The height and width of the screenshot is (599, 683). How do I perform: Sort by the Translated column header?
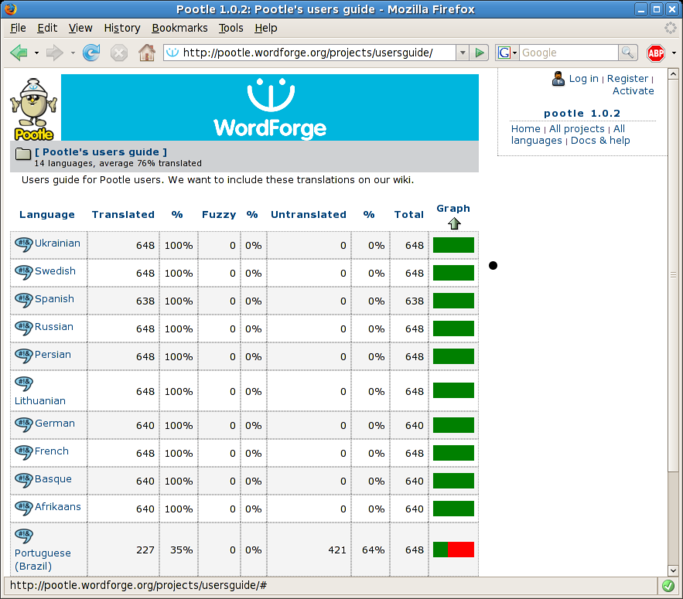tap(123, 214)
